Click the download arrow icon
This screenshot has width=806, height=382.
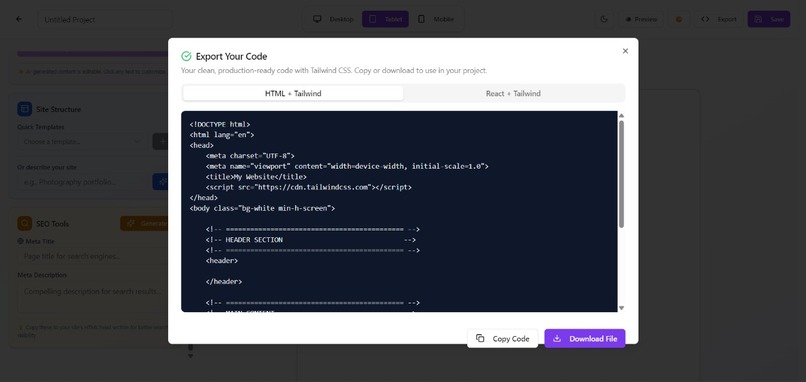tap(557, 338)
